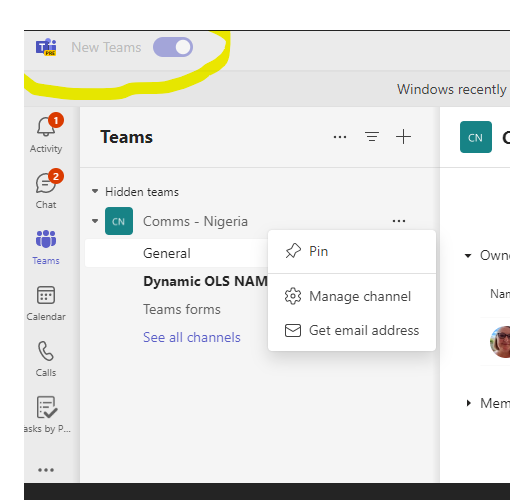This screenshot has height=500, width=510.
Task: Open Tasks by Planner app
Action: coord(47,414)
